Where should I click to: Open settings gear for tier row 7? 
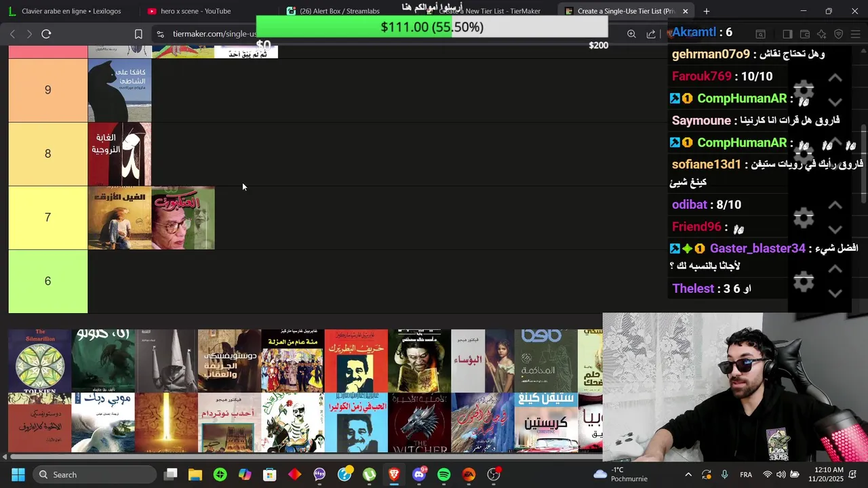pyautogui.click(x=804, y=218)
